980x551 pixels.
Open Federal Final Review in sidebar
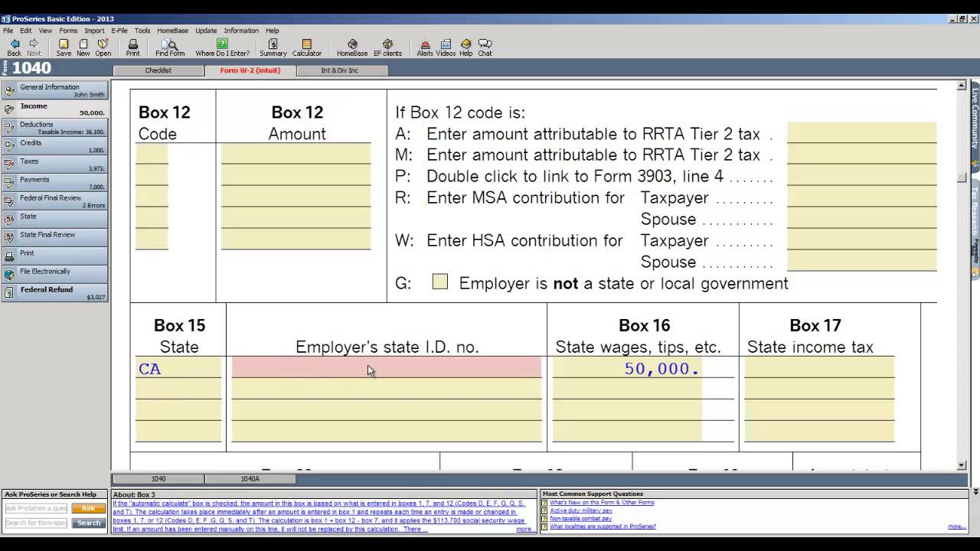(x=55, y=201)
